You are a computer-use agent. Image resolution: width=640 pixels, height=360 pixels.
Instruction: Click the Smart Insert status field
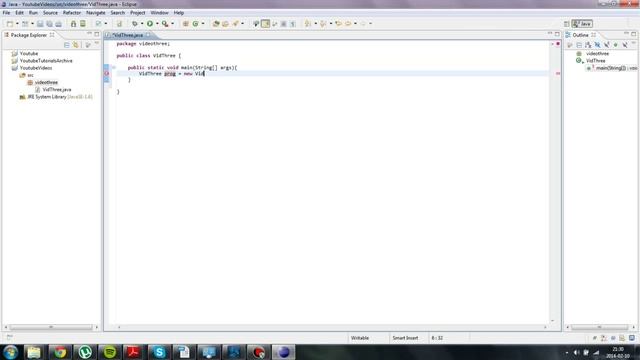pos(405,338)
